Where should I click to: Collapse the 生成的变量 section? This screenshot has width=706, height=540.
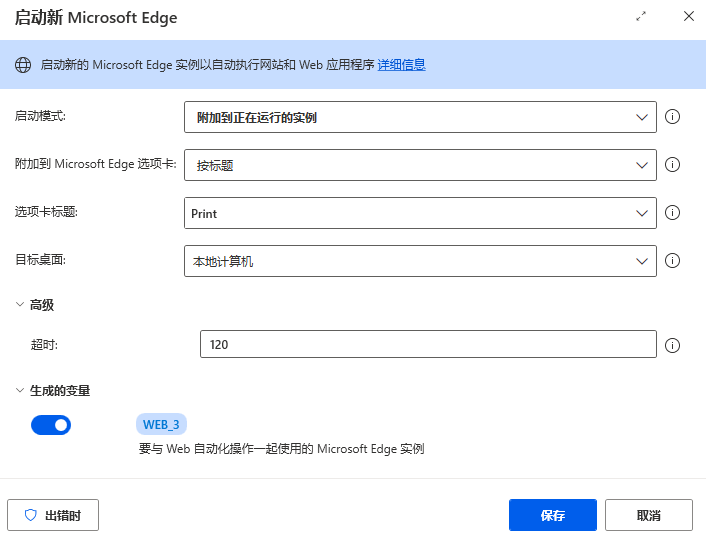[x=20, y=390]
